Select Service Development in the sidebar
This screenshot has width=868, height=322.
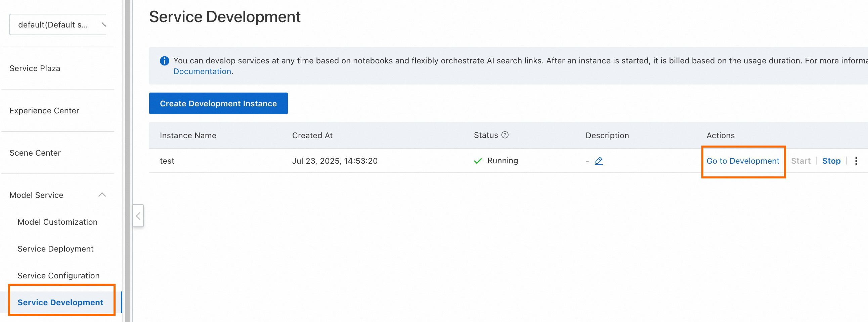(60, 302)
